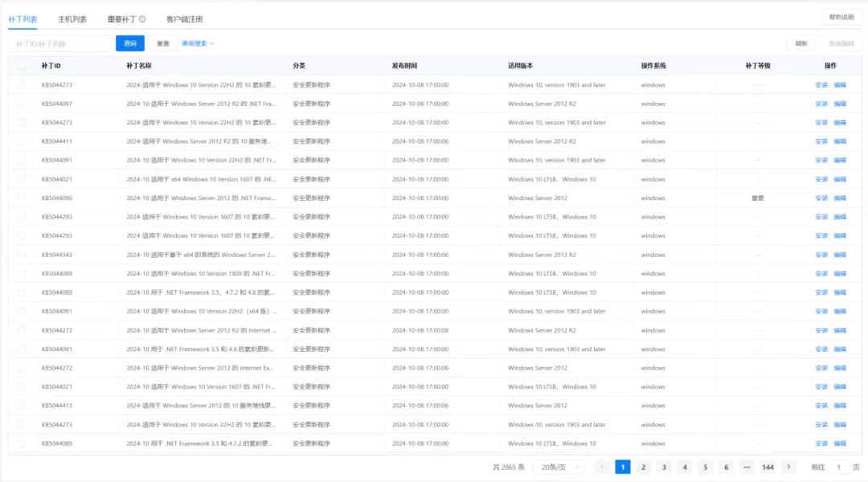Click patch ID cell KB5044096
This screenshot has height=482, width=868.
56,198
